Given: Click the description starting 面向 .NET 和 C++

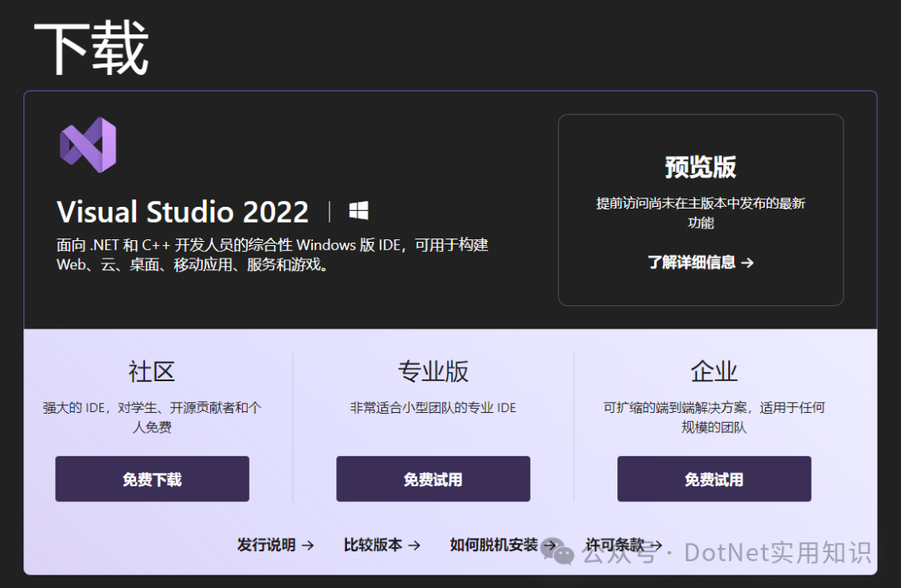Looking at the screenshot, I should tap(272, 254).
